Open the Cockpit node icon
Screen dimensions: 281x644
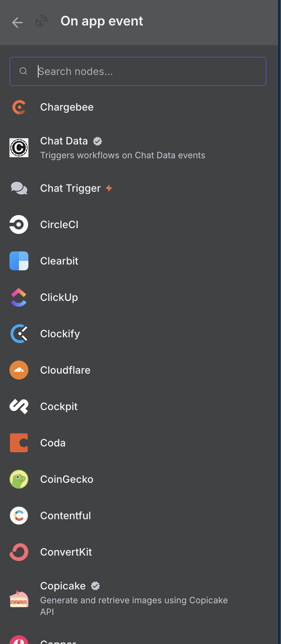pos(19,406)
